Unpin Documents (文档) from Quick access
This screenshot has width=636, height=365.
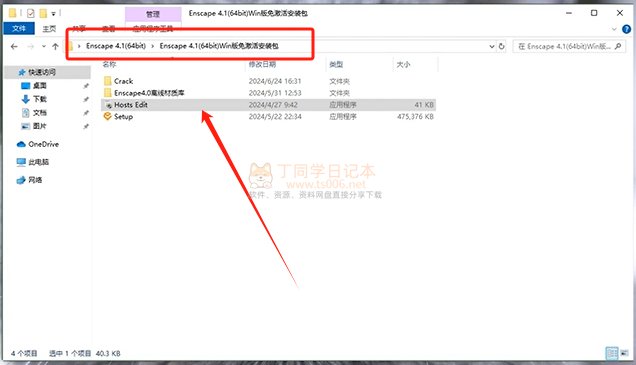pyautogui.click(x=86, y=113)
